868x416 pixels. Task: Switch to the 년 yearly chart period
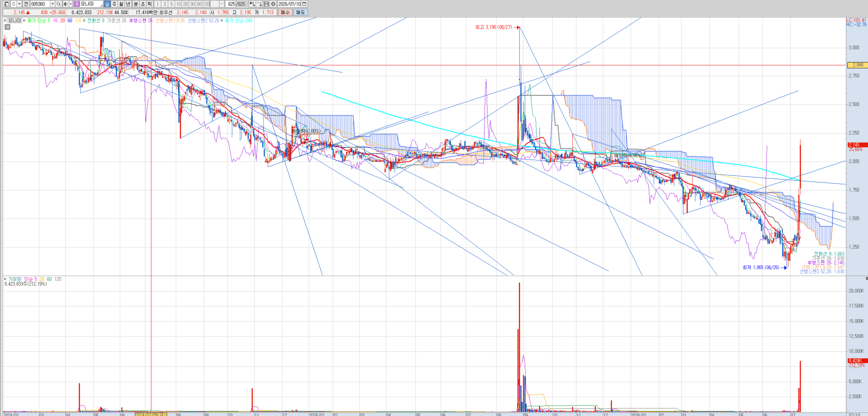(128, 4)
